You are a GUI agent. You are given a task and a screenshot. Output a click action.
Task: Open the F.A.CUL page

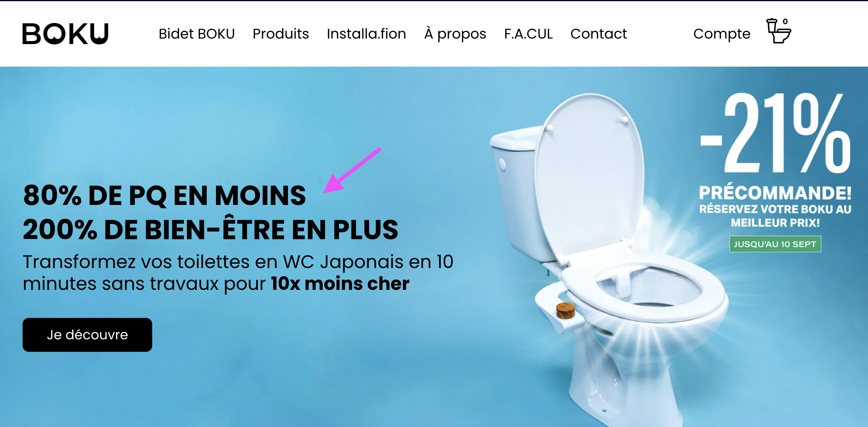click(x=528, y=34)
